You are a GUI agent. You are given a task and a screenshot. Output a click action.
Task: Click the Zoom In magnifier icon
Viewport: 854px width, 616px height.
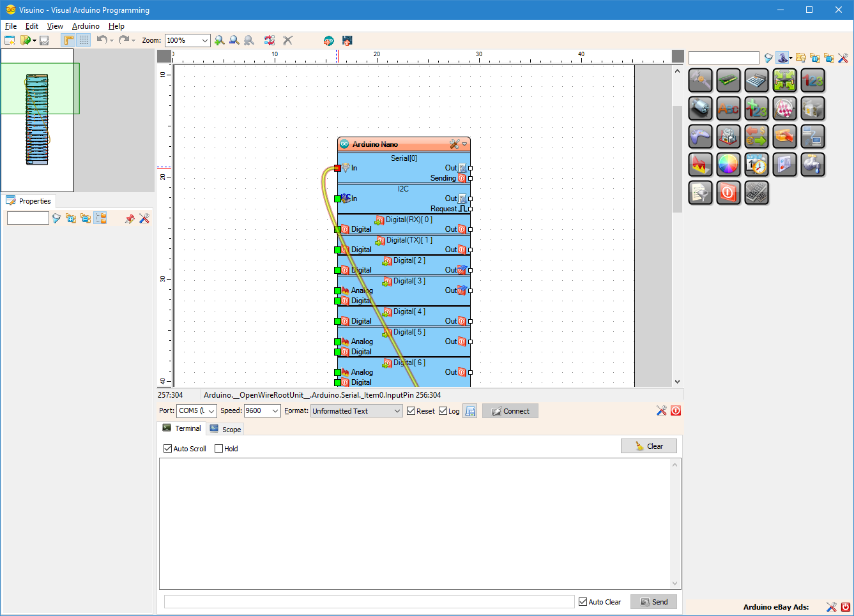pos(220,40)
